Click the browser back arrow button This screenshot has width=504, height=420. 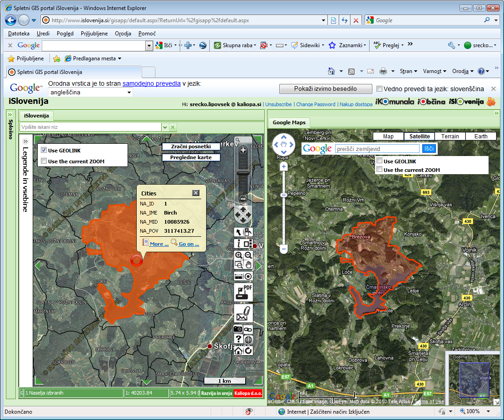[x=10, y=20]
